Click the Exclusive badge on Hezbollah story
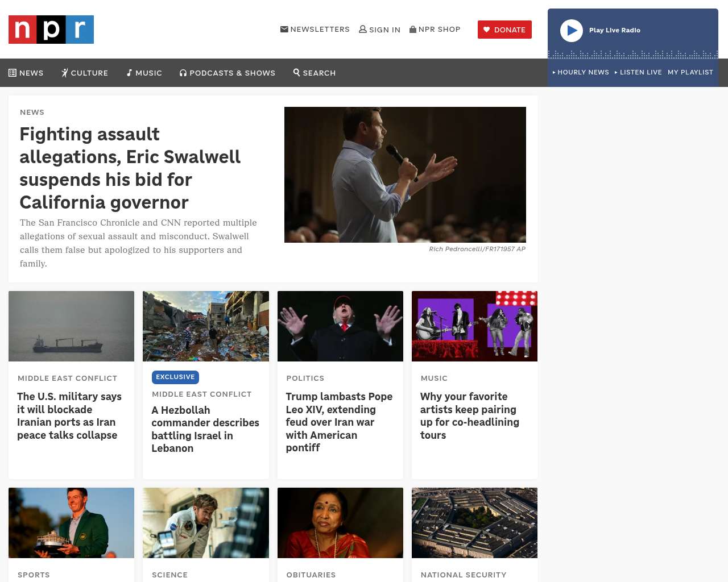Viewport: 728px width, 582px height. click(x=175, y=377)
